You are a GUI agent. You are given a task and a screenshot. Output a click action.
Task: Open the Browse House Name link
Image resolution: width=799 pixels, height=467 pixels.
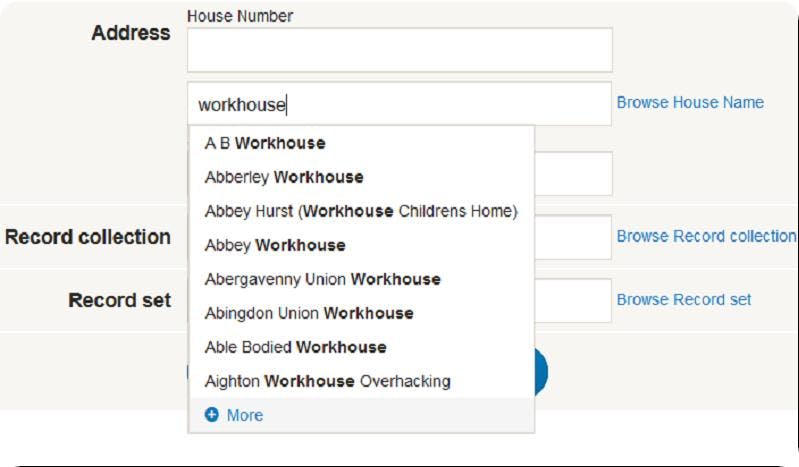690,102
